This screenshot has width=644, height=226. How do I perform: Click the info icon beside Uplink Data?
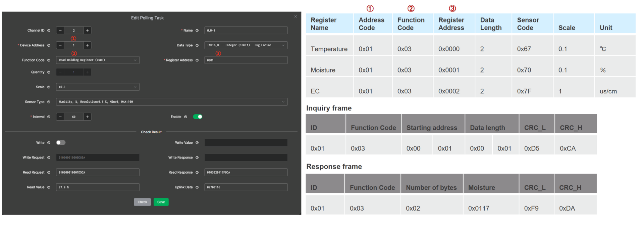(197, 187)
